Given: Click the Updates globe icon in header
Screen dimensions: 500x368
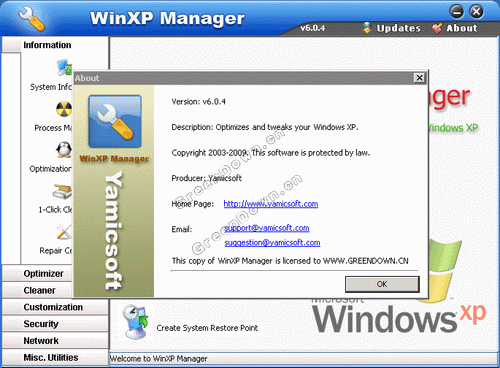Looking at the screenshot, I should [367, 28].
